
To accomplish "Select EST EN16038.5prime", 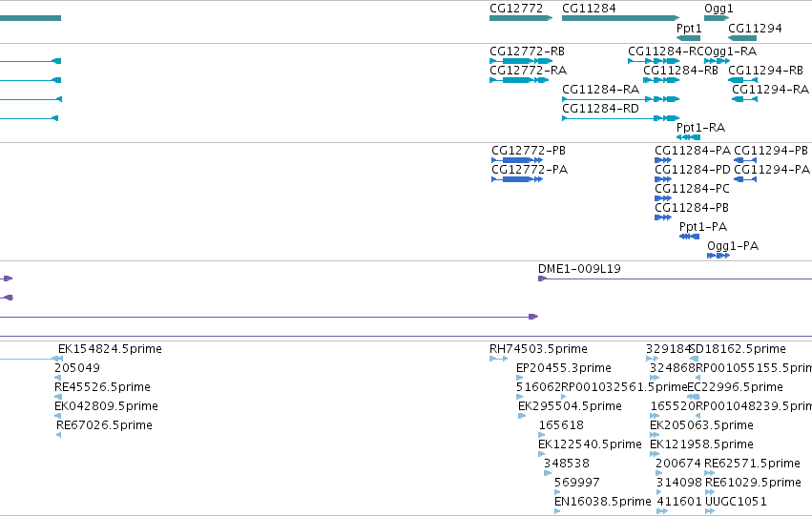I will tap(557, 511).
